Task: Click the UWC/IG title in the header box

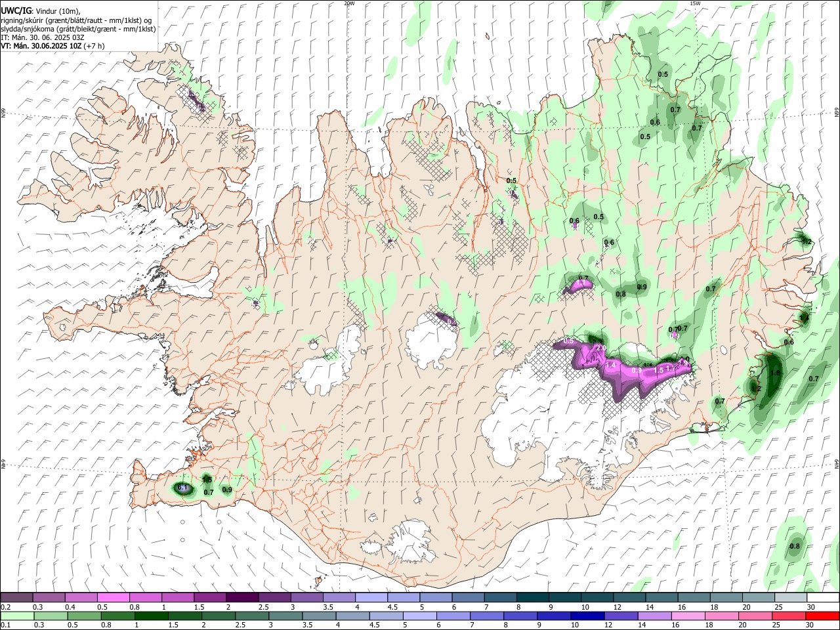Action: (x=16, y=11)
